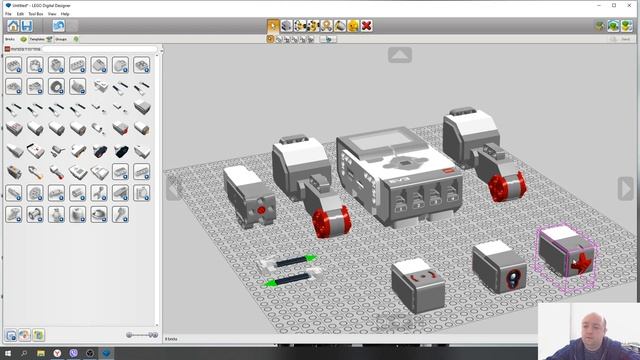Image resolution: width=640 pixels, height=360 pixels.
Task: Click the green palette icon at bottom-left
Action: pos(38,336)
